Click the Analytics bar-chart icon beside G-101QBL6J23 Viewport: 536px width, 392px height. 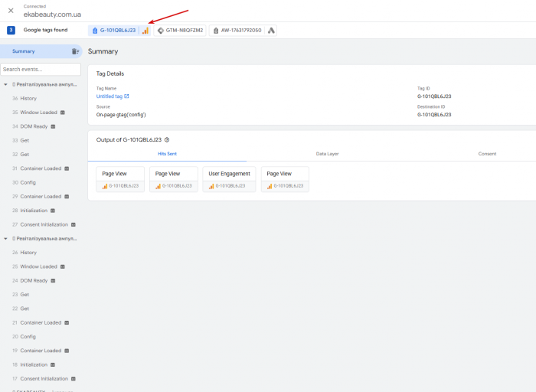pyautogui.click(x=145, y=31)
